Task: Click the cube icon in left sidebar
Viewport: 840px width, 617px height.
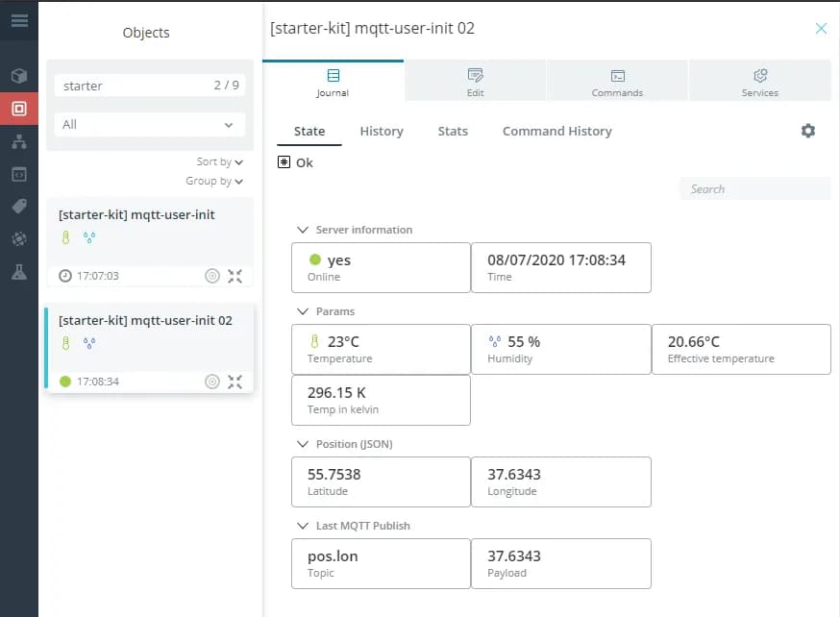Action: pos(19,76)
